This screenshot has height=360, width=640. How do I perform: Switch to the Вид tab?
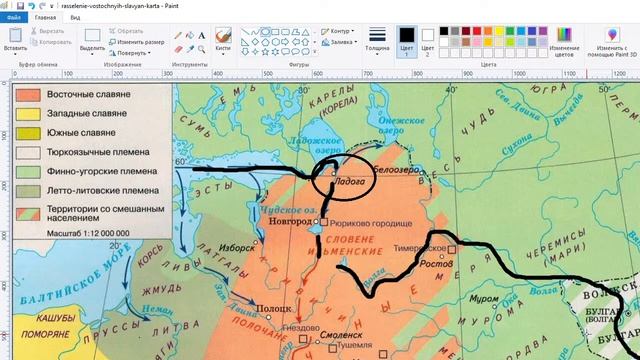click(x=75, y=18)
